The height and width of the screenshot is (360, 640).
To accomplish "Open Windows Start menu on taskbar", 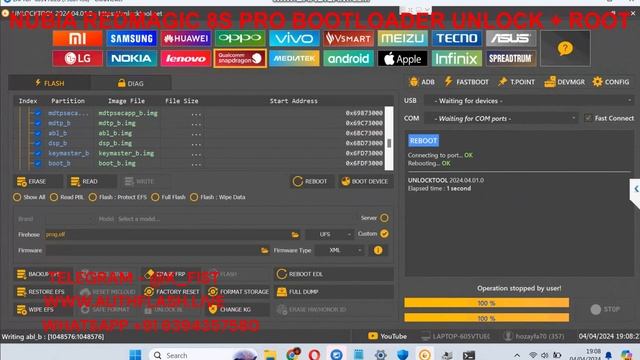I will pos(135,354).
